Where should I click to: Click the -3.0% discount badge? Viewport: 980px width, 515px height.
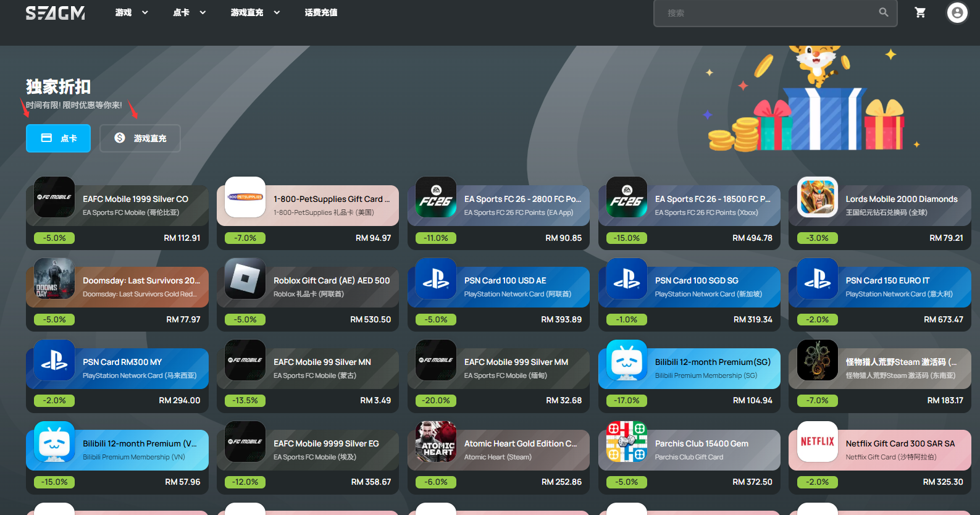[818, 238]
